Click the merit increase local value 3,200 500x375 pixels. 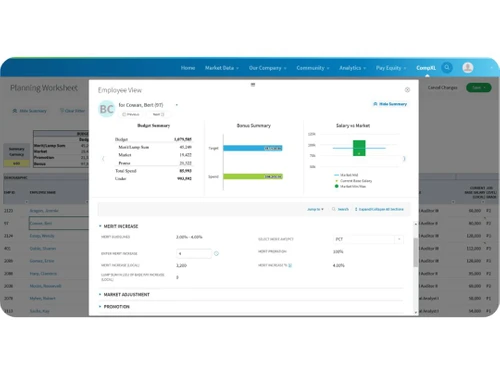tap(181, 266)
